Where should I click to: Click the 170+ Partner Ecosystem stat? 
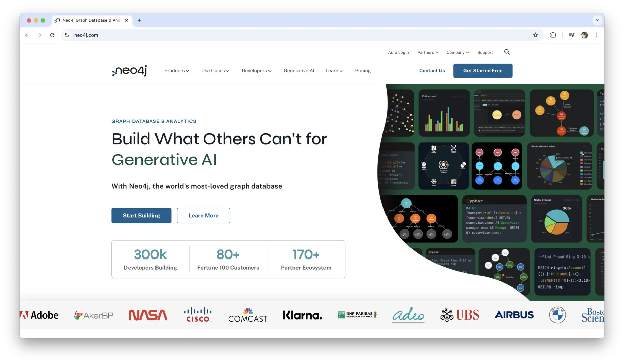pos(306,259)
